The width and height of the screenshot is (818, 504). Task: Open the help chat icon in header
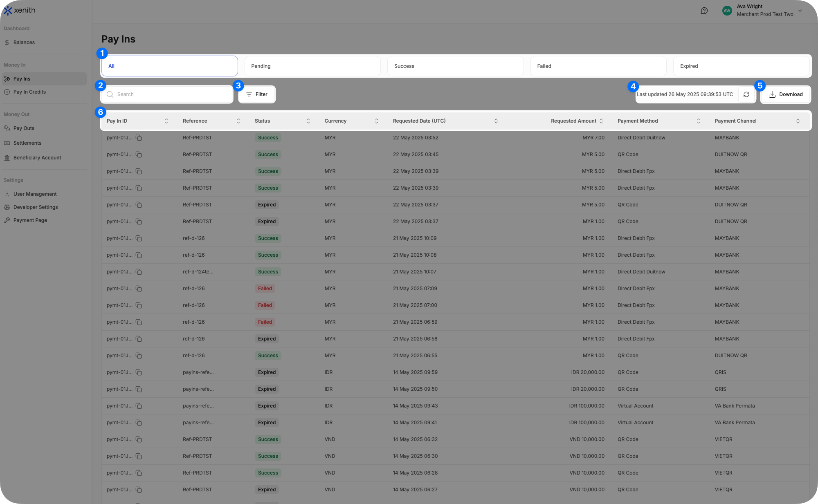point(704,11)
